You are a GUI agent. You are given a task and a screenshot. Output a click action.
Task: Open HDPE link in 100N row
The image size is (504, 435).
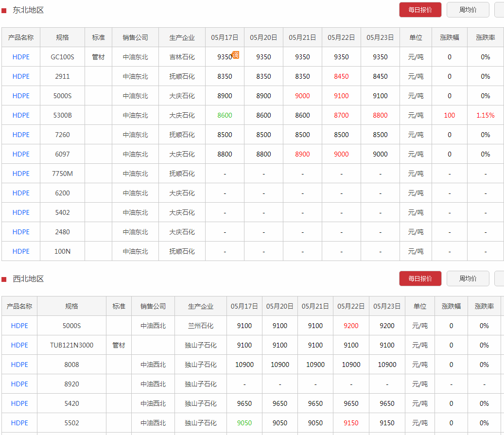[x=21, y=251]
